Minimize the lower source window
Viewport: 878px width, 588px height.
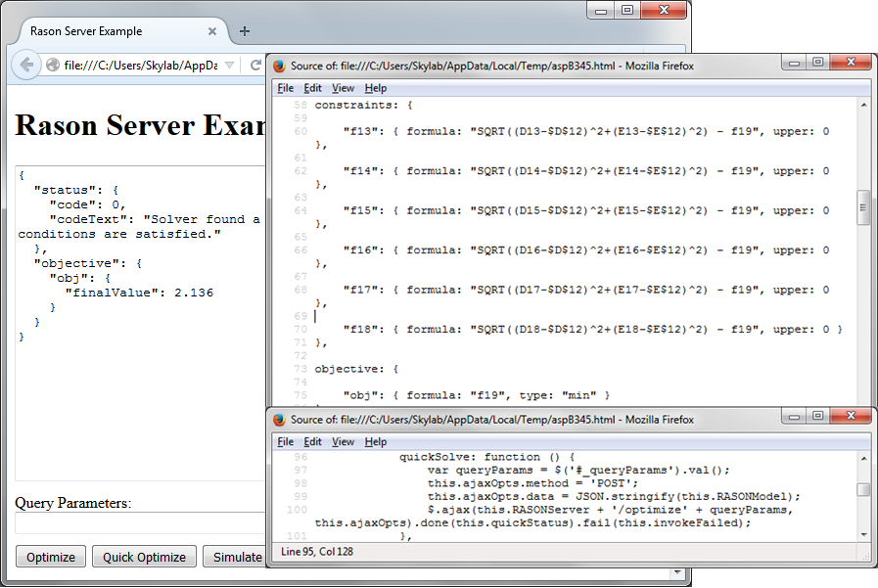click(794, 416)
